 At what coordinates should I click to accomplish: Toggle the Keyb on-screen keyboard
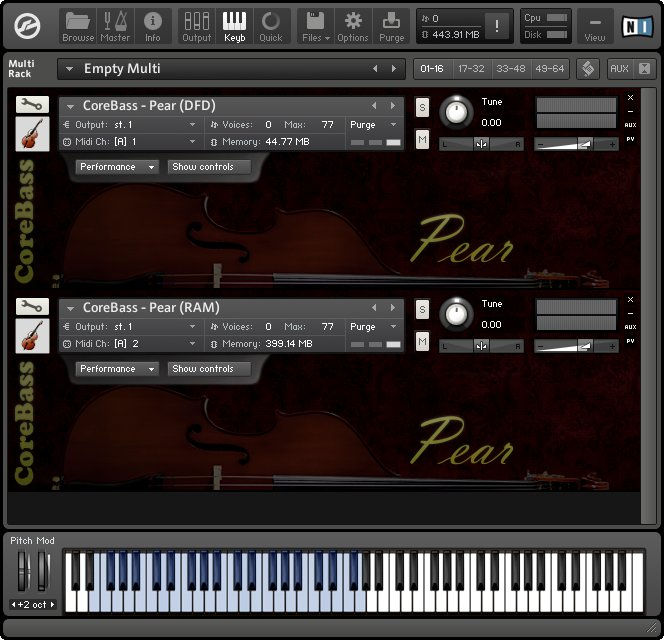tap(234, 26)
